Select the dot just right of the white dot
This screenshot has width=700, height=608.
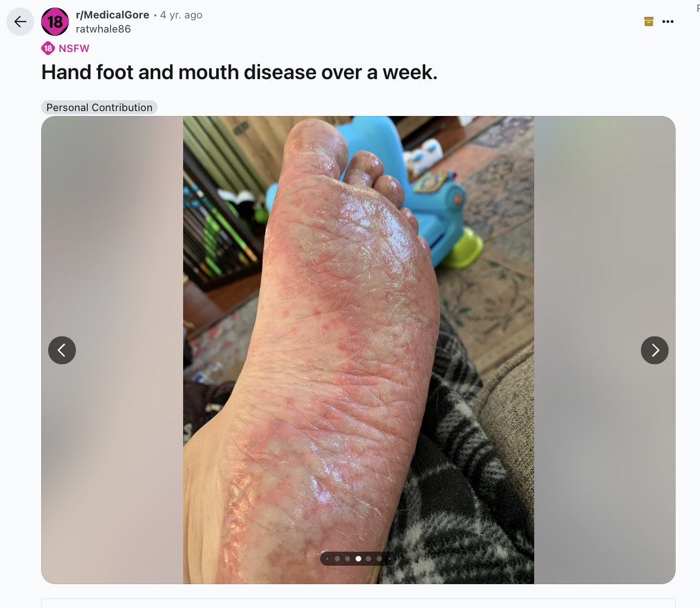click(368, 559)
